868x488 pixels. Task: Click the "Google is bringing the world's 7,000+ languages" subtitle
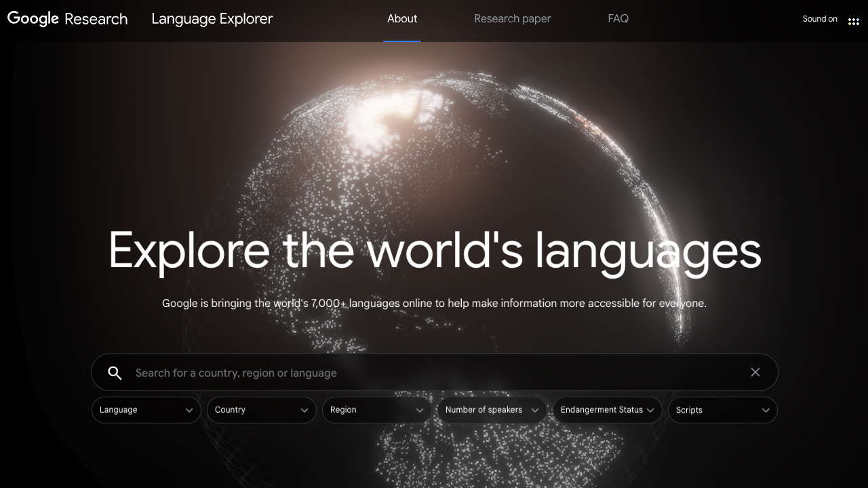pos(434,303)
